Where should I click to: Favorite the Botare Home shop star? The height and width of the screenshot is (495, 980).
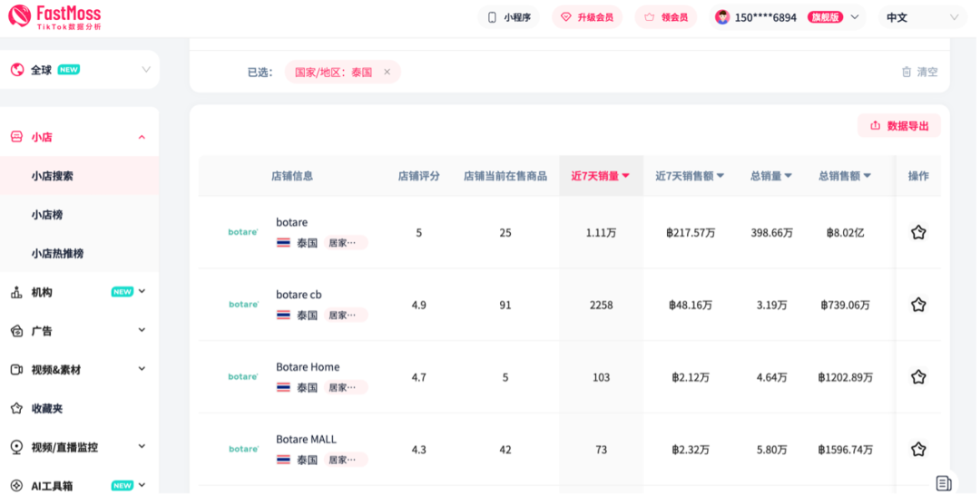point(918,377)
